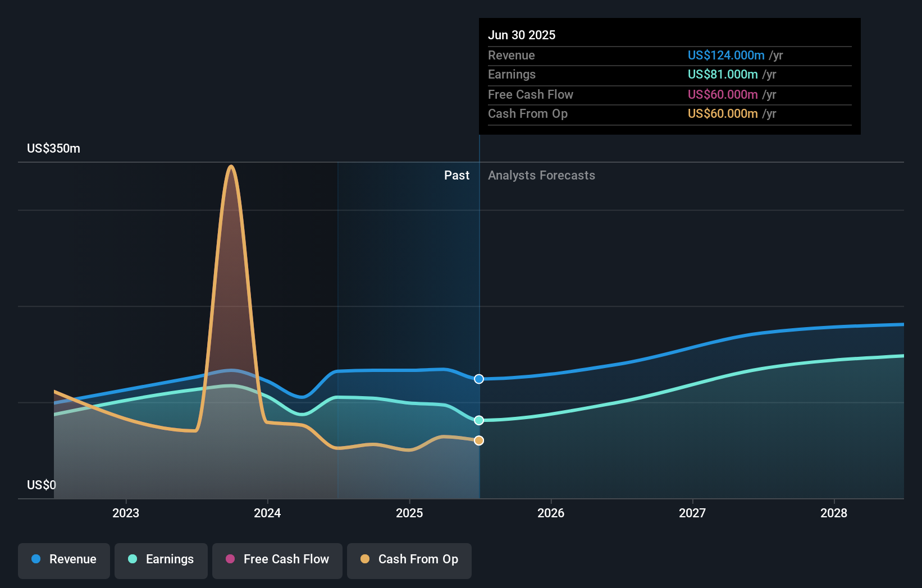Hide the Free Cash Flow series
The width and height of the screenshot is (922, 588).
click(x=277, y=559)
